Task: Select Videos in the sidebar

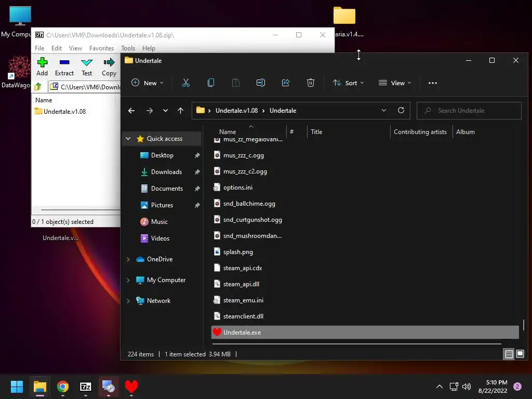Action: pos(160,238)
